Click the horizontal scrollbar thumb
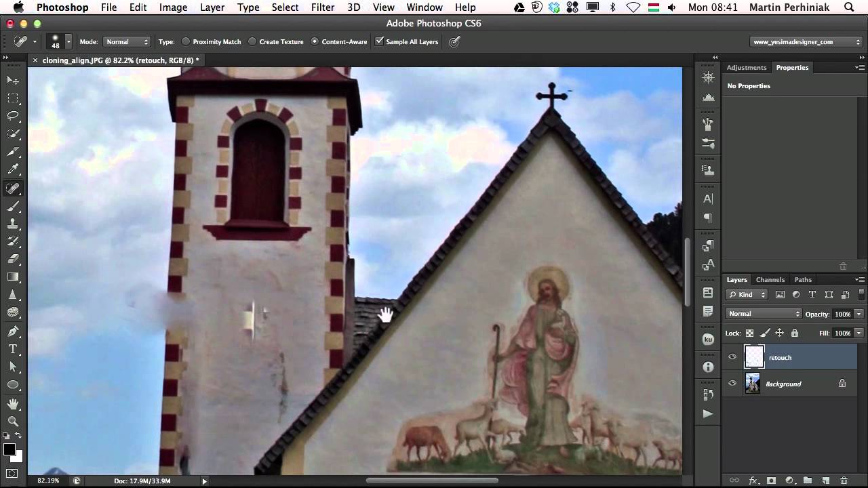This screenshot has height=488, width=868. pos(432,481)
